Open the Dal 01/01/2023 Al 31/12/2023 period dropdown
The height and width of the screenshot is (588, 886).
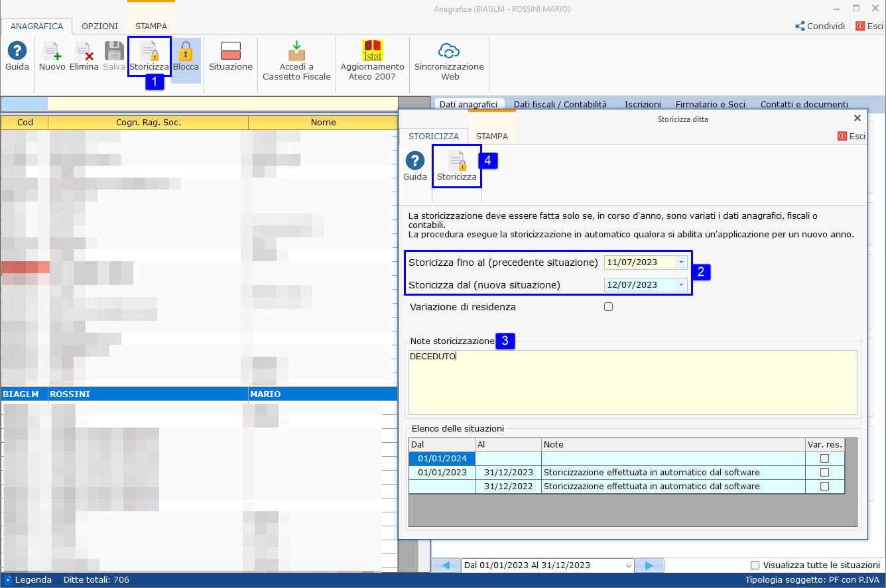[628, 565]
